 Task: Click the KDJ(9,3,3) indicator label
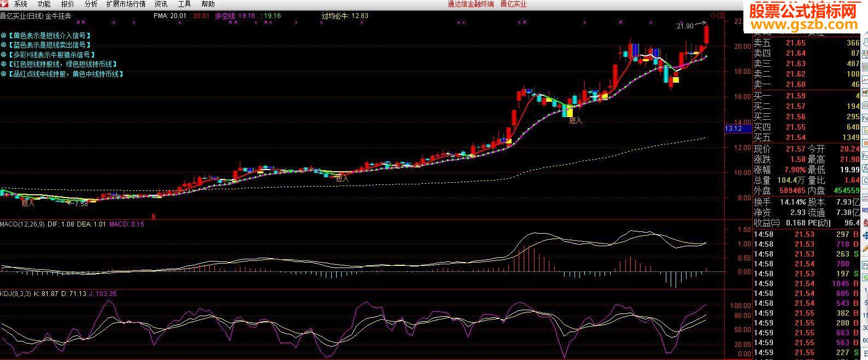[x=16, y=294]
